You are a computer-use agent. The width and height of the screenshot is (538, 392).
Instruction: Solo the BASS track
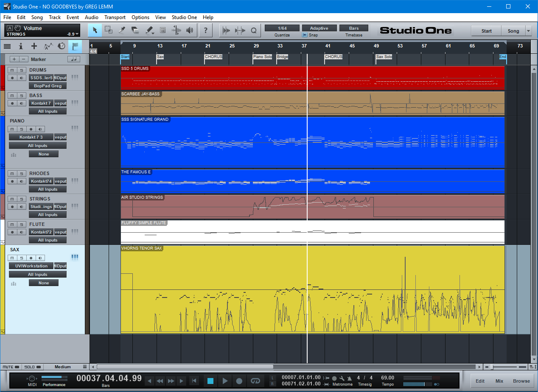pos(21,95)
